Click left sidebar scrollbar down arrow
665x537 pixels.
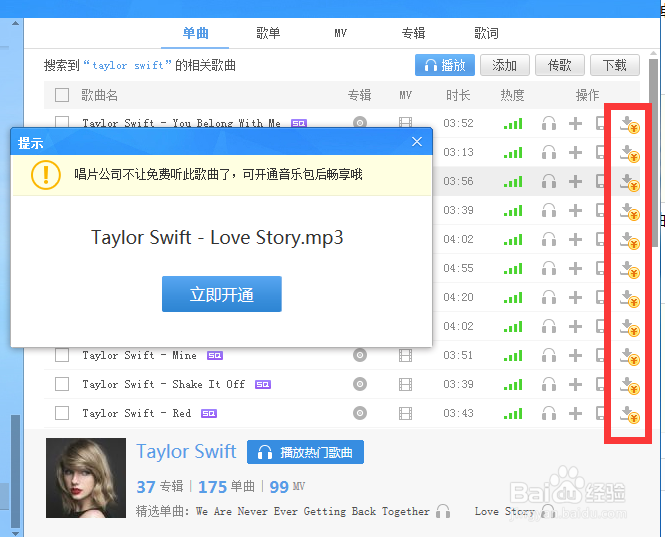[15, 533]
